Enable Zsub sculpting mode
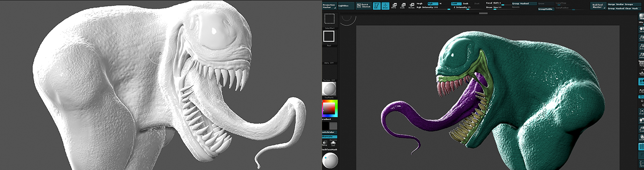The width and height of the screenshot is (644, 170). [466, 3]
